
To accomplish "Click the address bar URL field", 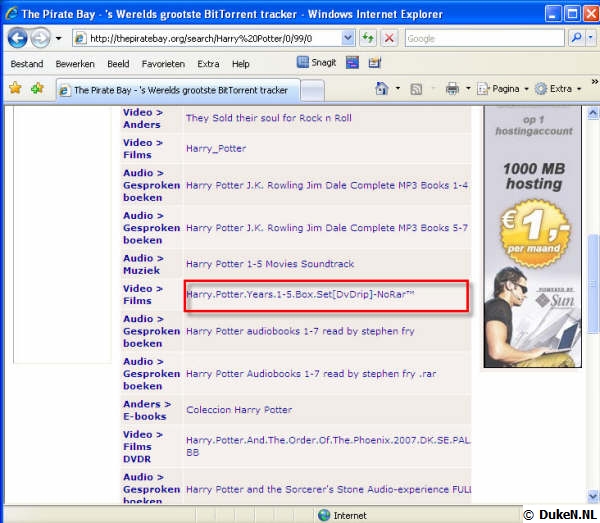I will click(214, 38).
